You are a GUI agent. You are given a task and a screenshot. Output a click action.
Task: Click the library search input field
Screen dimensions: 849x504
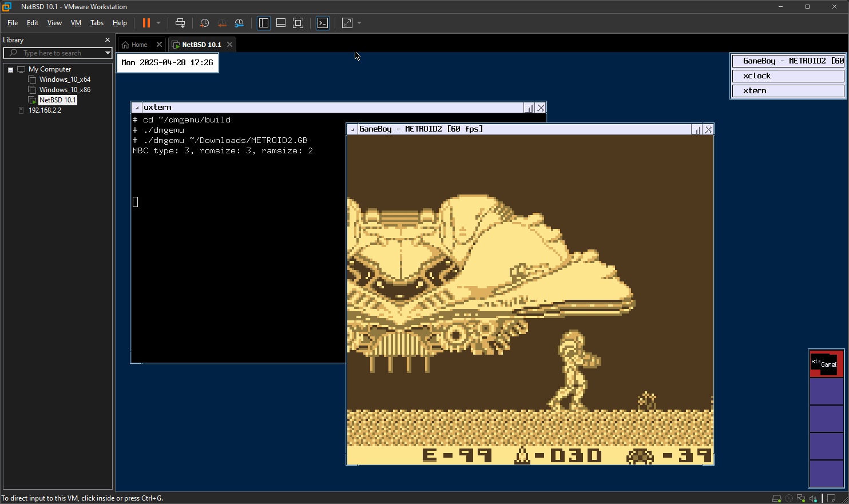tap(57, 53)
